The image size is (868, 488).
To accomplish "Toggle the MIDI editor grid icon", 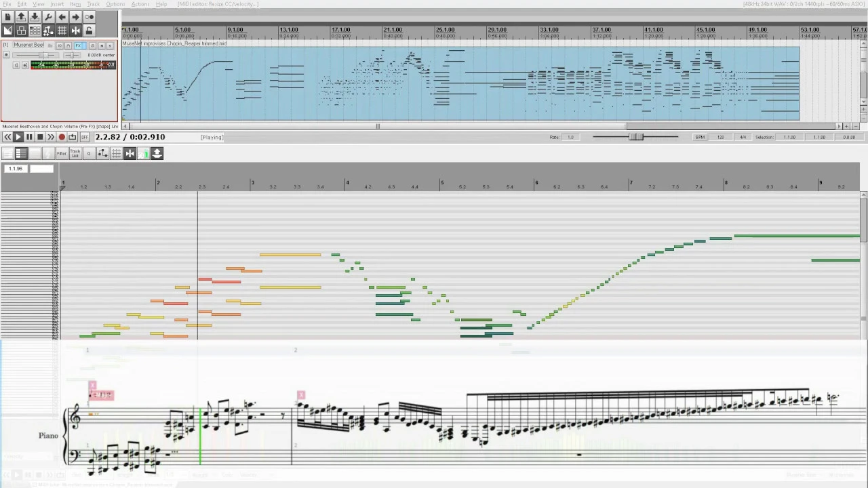I will [116, 153].
